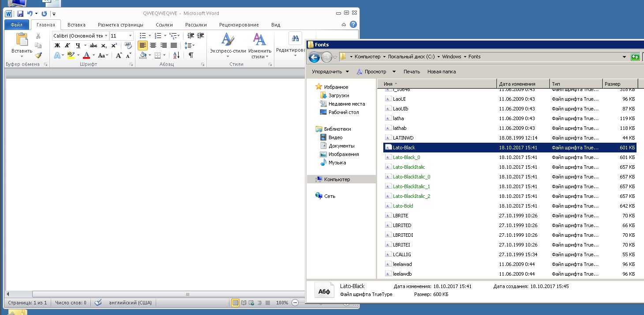Click Explorer Back arrow button
The height and width of the screenshot is (315, 644).
[314, 57]
